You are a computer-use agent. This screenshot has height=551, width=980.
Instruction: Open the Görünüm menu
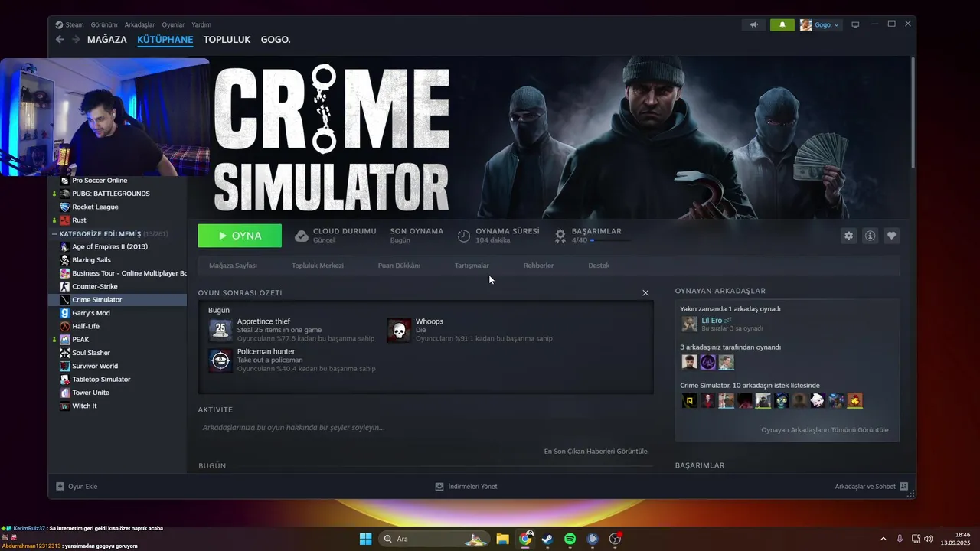coord(104,24)
